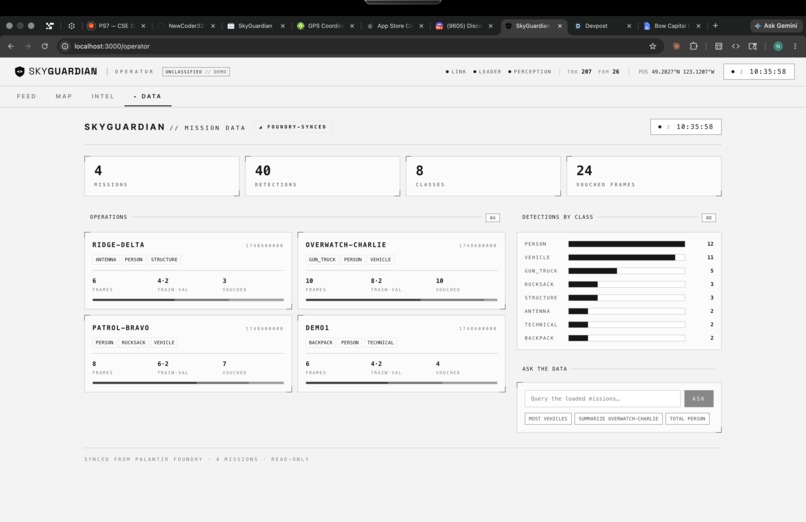This screenshot has width=806, height=522.
Task: Close the App Store tab
Action: click(x=422, y=26)
